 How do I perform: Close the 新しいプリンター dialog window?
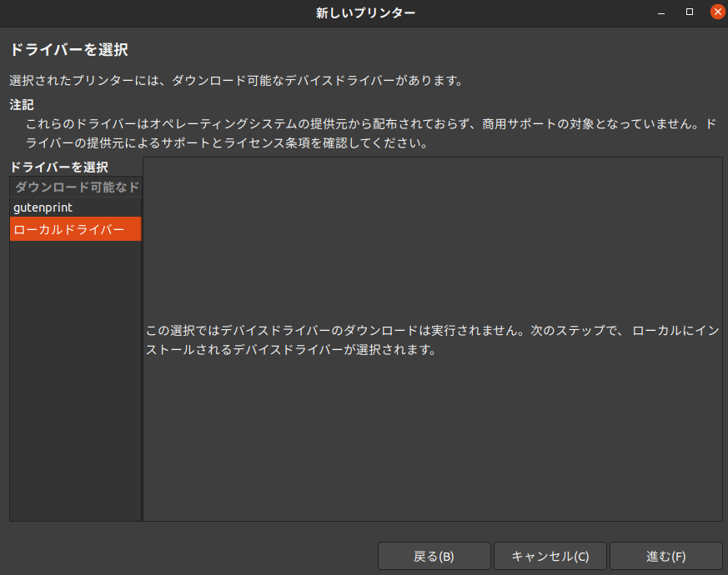pyautogui.click(x=716, y=12)
